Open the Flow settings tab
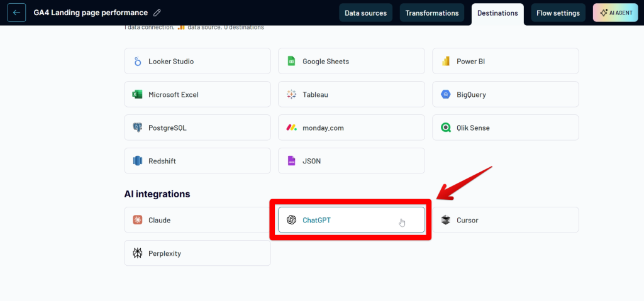644x301 pixels. tap(558, 13)
